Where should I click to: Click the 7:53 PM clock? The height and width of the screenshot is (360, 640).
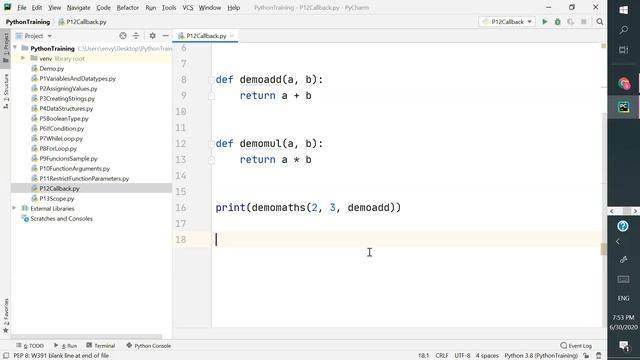tap(623, 317)
